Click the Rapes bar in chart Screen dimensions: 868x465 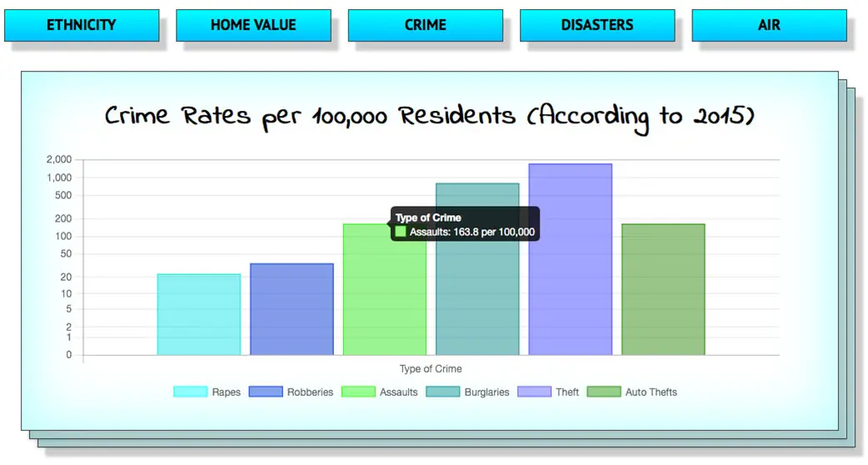(198, 314)
